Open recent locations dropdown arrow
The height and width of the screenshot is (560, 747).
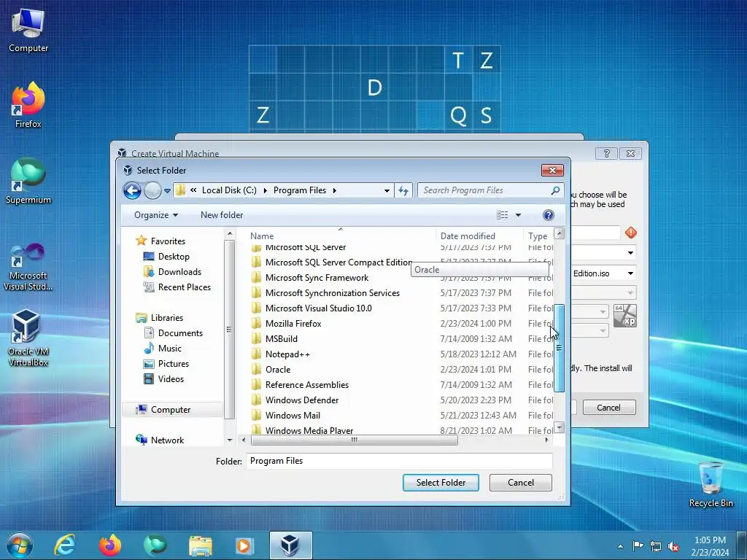[167, 191]
